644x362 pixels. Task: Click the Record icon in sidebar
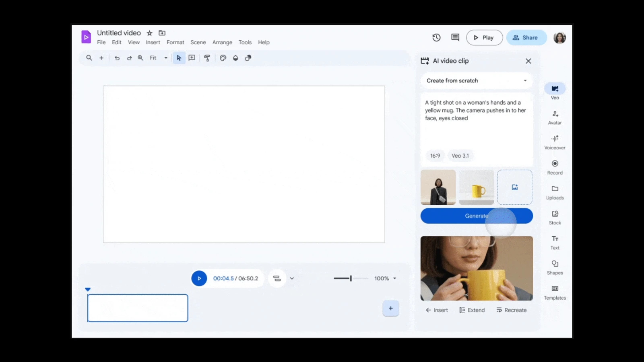pos(555,164)
